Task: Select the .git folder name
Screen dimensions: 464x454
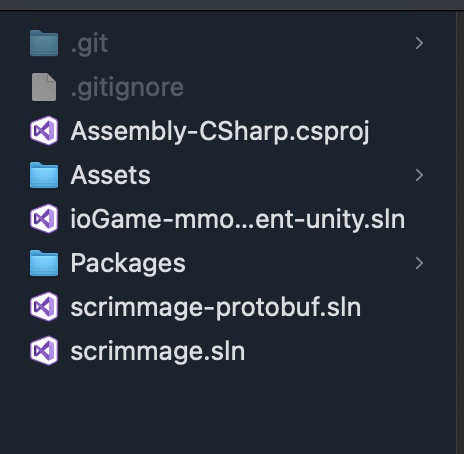Action: pos(89,44)
